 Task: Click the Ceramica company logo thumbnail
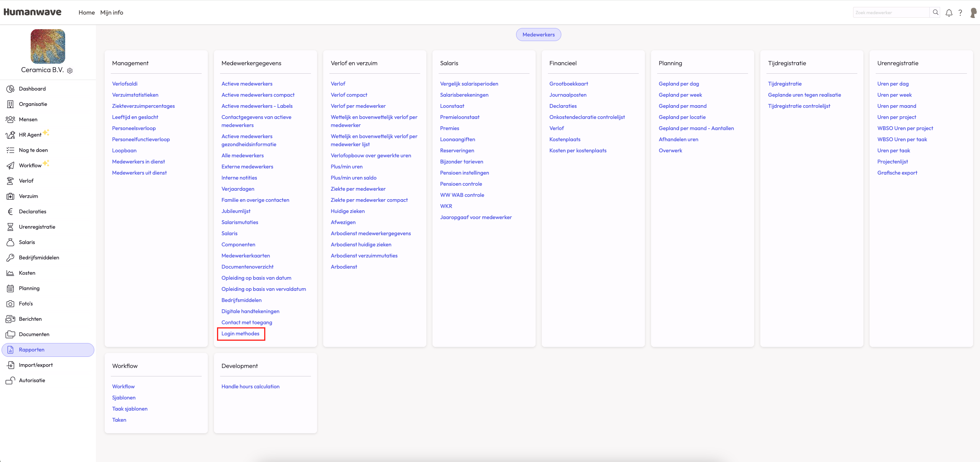pos(48,46)
